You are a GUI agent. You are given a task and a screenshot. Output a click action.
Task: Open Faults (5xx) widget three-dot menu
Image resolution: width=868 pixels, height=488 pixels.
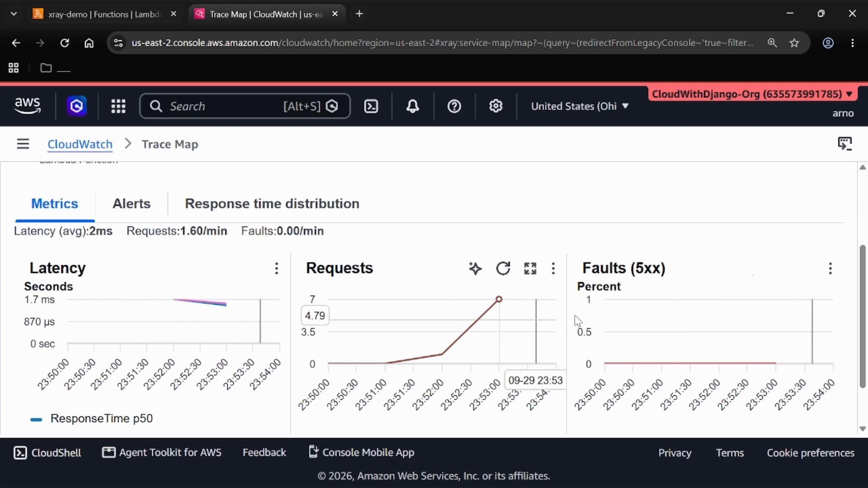830,268
